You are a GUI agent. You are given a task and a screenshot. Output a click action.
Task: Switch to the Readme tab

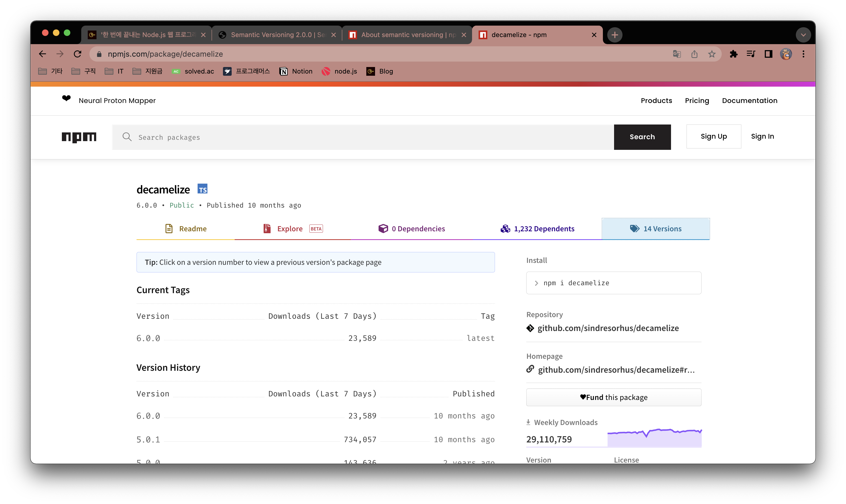pos(186,229)
